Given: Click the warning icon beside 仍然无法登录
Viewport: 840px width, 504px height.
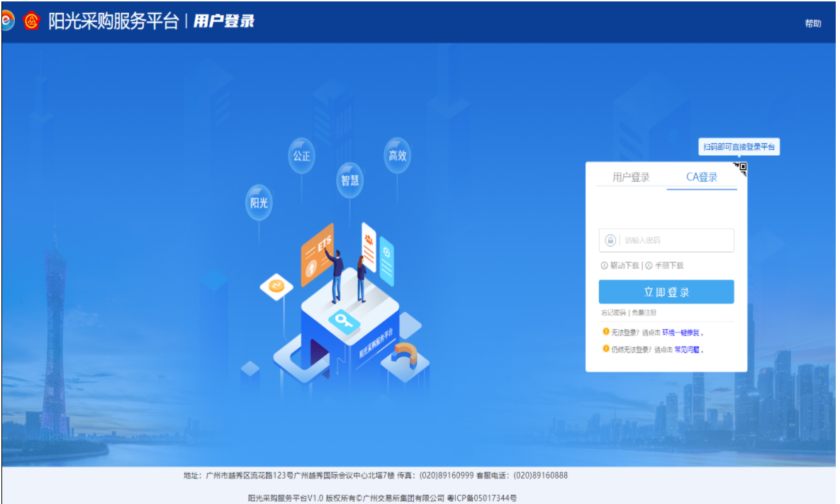Looking at the screenshot, I should click(605, 349).
